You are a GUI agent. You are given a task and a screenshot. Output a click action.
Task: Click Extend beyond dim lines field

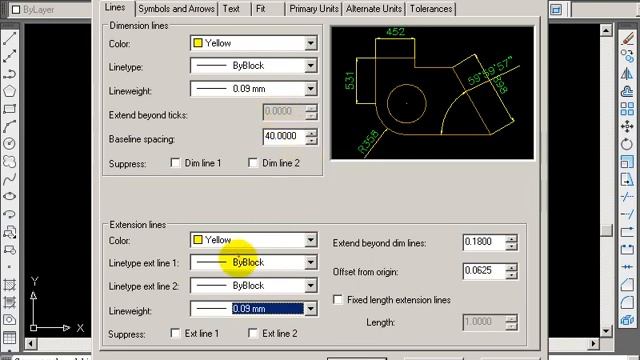(x=484, y=242)
